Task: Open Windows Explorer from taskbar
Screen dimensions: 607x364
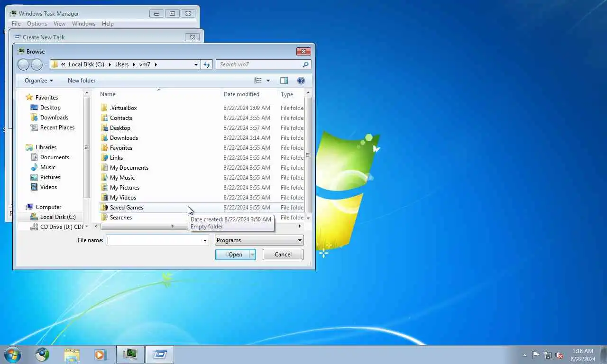Action: (x=72, y=355)
